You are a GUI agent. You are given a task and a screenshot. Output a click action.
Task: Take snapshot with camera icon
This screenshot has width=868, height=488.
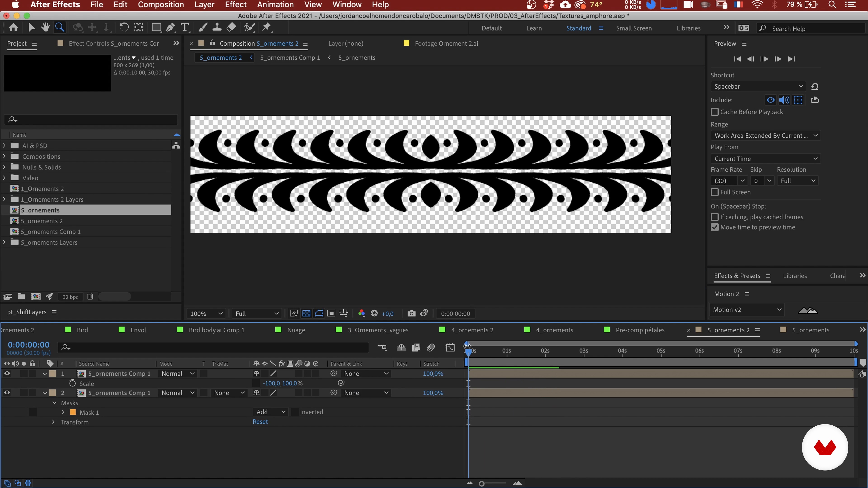[x=411, y=314]
